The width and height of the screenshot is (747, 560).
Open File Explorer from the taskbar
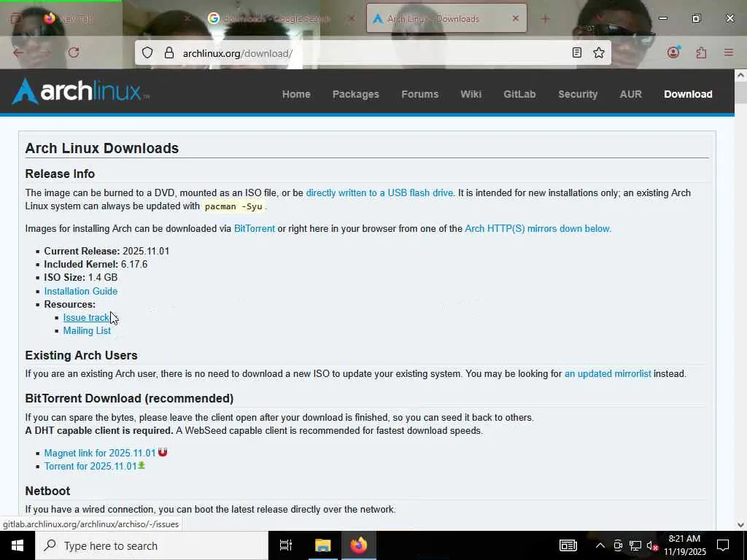322,545
